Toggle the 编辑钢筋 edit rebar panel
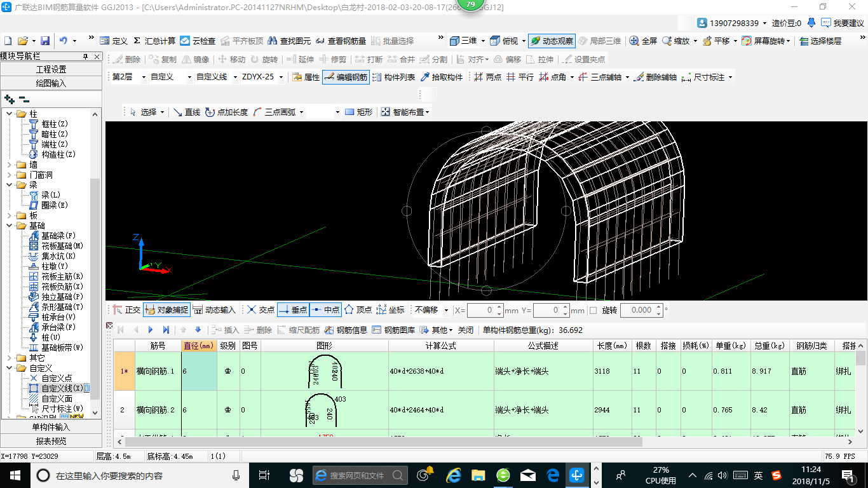Image resolution: width=868 pixels, height=488 pixels. pos(345,77)
